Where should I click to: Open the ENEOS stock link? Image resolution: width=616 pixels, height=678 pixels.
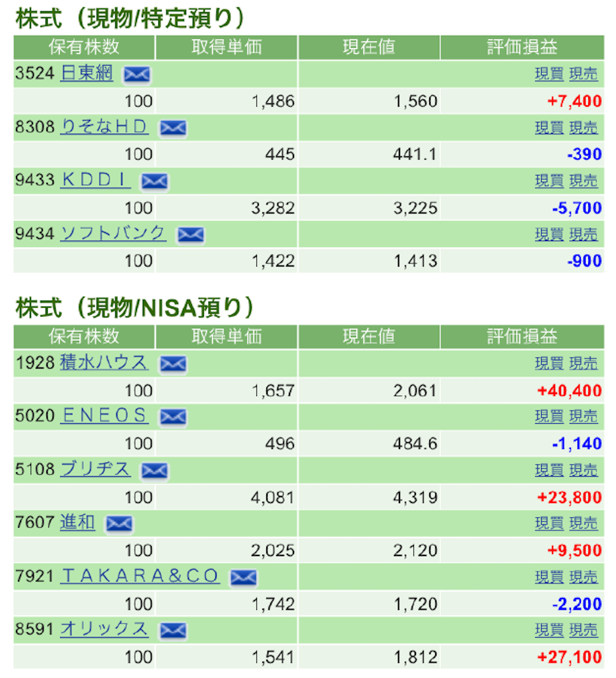(x=104, y=416)
